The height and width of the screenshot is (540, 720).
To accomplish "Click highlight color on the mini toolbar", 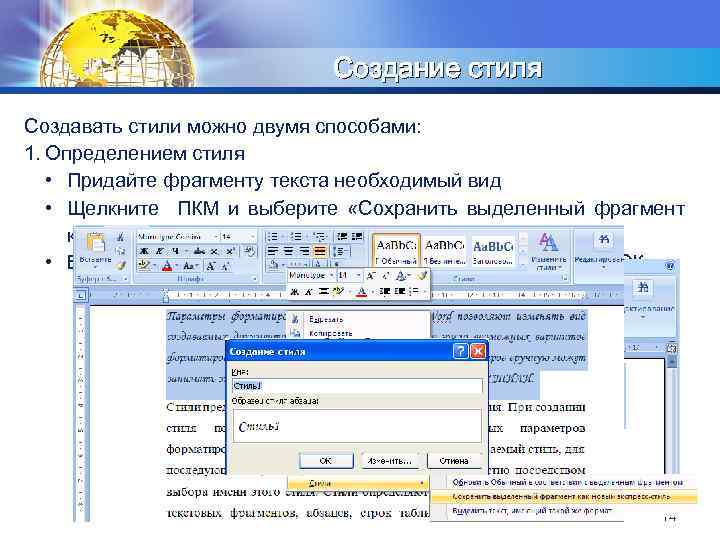I will tap(339, 291).
